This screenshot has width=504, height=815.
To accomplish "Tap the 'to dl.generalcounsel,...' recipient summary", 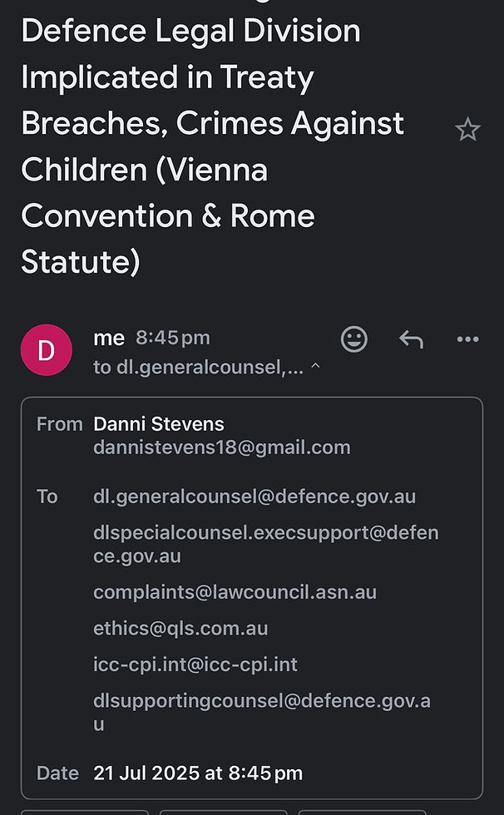I will click(x=199, y=368).
